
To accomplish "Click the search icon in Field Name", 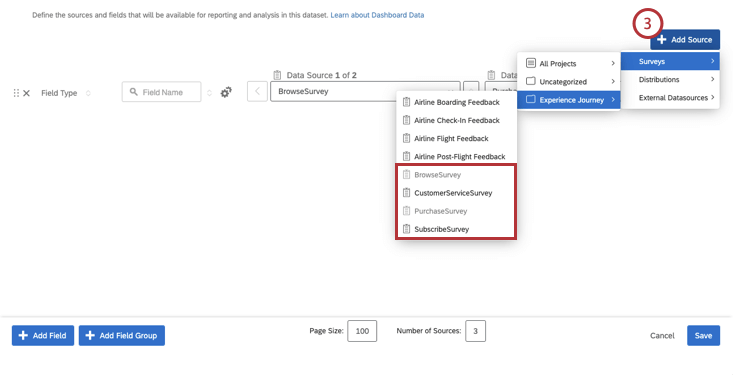I will coord(134,92).
